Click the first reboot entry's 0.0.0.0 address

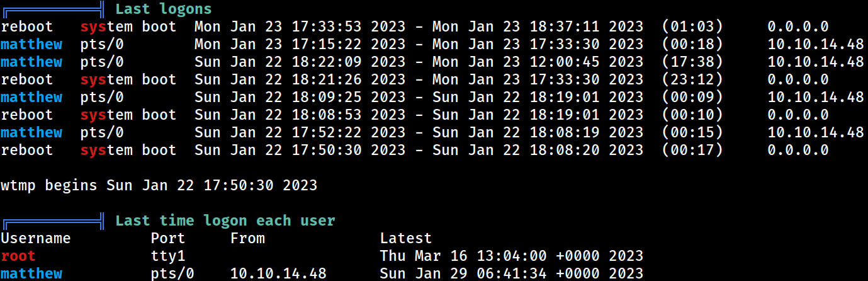coord(798,26)
